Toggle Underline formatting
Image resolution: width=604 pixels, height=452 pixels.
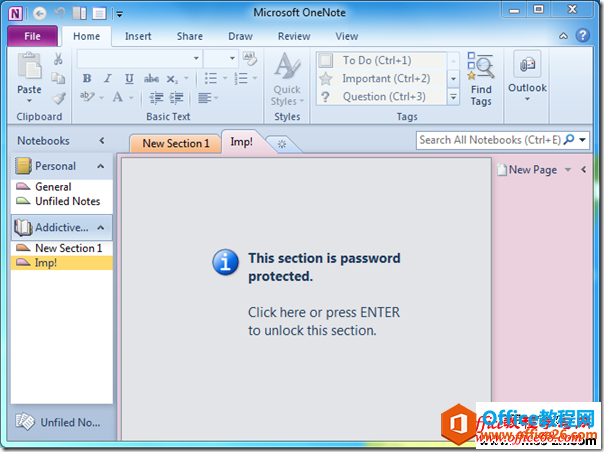point(129,79)
